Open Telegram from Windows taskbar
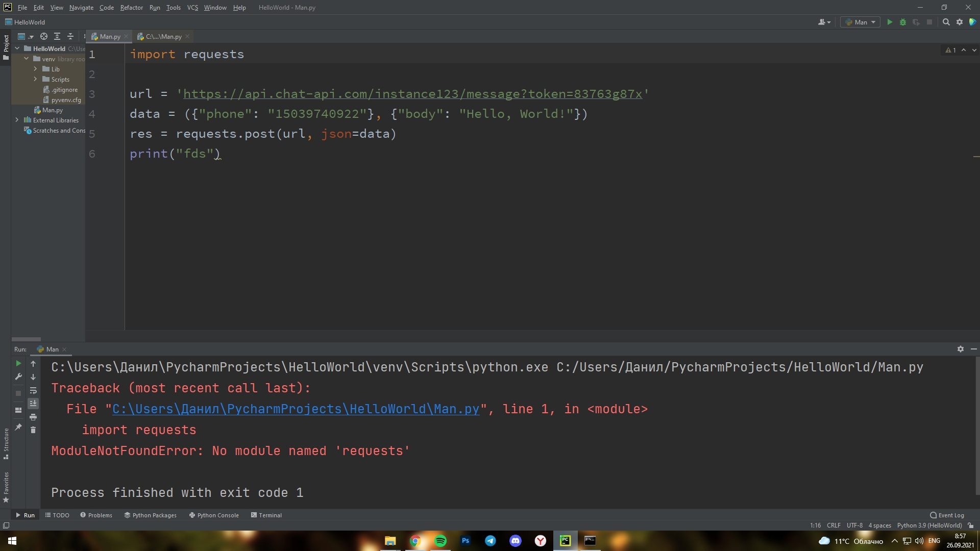Image resolution: width=980 pixels, height=551 pixels. (491, 540)
